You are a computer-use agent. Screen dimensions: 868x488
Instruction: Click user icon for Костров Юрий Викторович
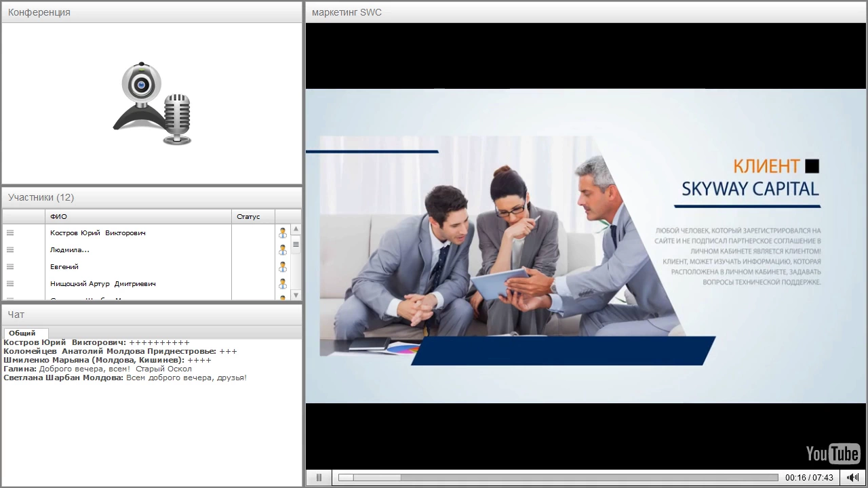click(283, 233)
